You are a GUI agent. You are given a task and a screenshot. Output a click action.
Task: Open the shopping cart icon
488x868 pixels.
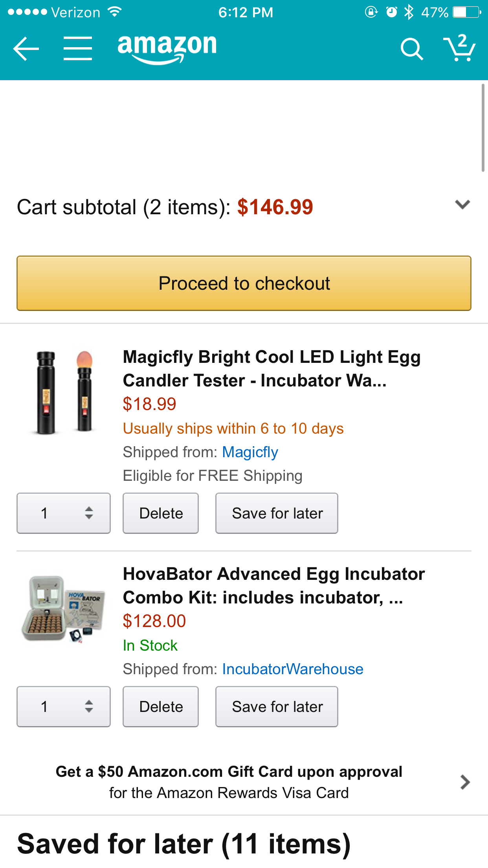coord(459,48)
